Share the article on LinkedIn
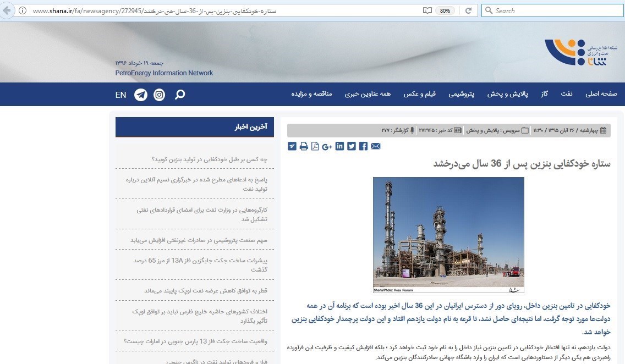 [339, 146]
